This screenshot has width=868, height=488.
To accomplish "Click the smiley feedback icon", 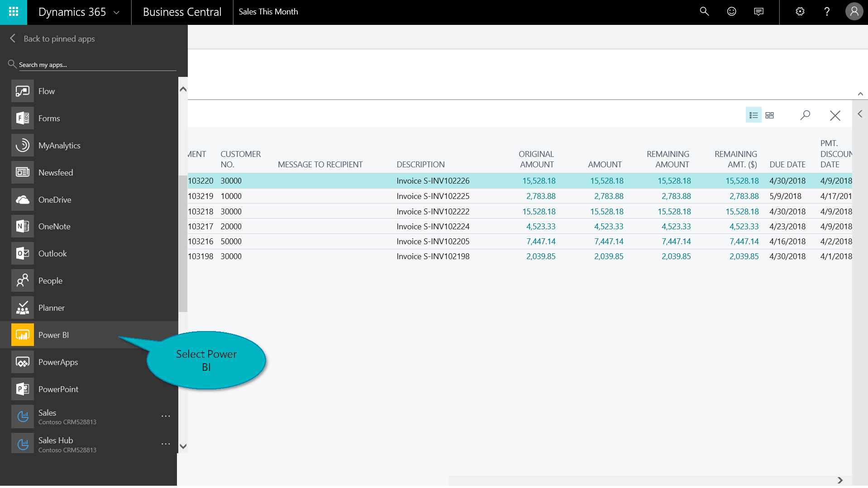I will (x=731, y=12).
